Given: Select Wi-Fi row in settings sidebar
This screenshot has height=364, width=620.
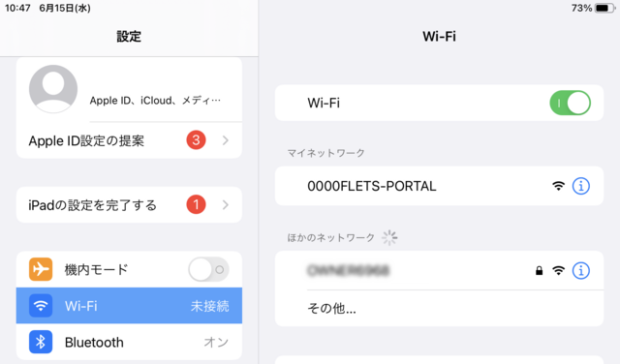Looking at the screenshot, I should tap(129, 306).
